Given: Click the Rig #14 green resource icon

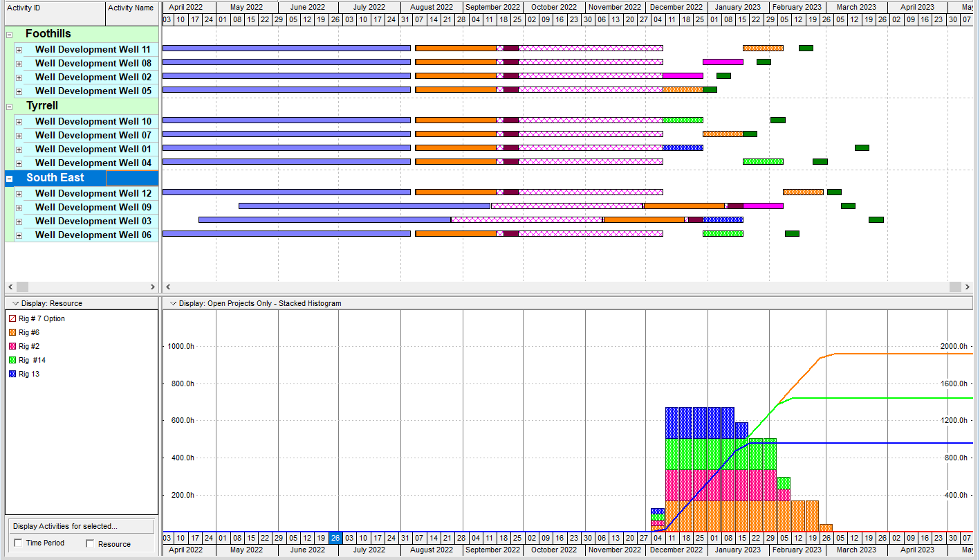Looking at the screenshot, I should [12, 361].
